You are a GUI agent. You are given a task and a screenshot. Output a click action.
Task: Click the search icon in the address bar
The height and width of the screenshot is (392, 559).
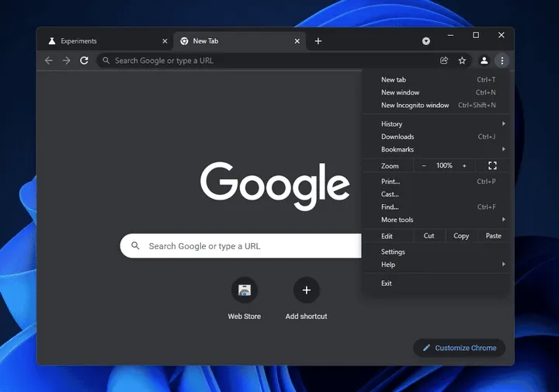pyautogui.click(x=106, y=61)
